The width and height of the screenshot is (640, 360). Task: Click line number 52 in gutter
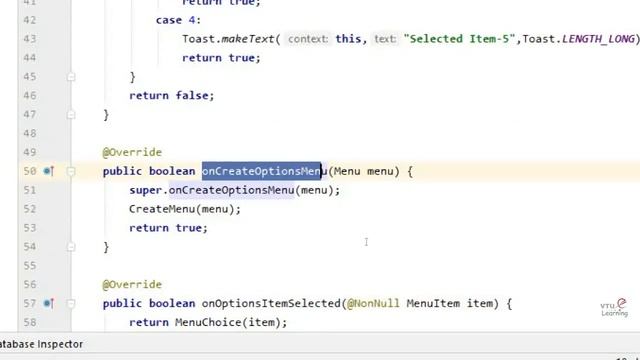coord(30,209)
